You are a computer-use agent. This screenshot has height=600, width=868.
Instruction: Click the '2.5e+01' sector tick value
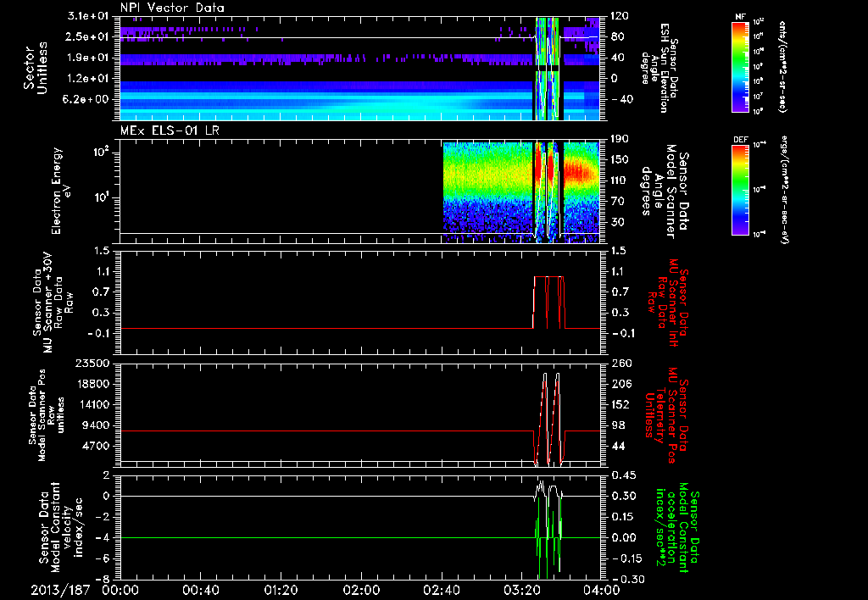click(88, 36)
